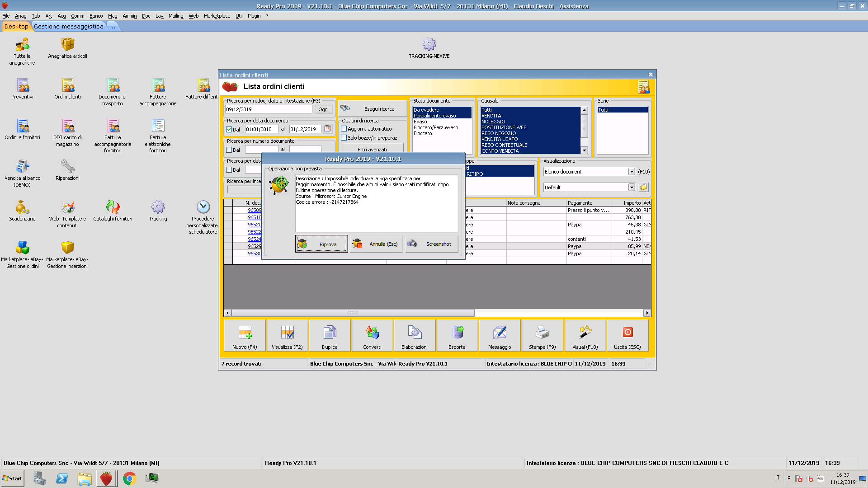Toggle Dal checkbox for data documento

[x=229, y=130]
